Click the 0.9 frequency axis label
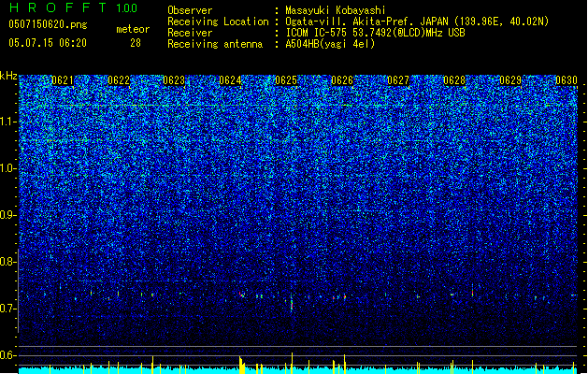 (x=8, y=215)
